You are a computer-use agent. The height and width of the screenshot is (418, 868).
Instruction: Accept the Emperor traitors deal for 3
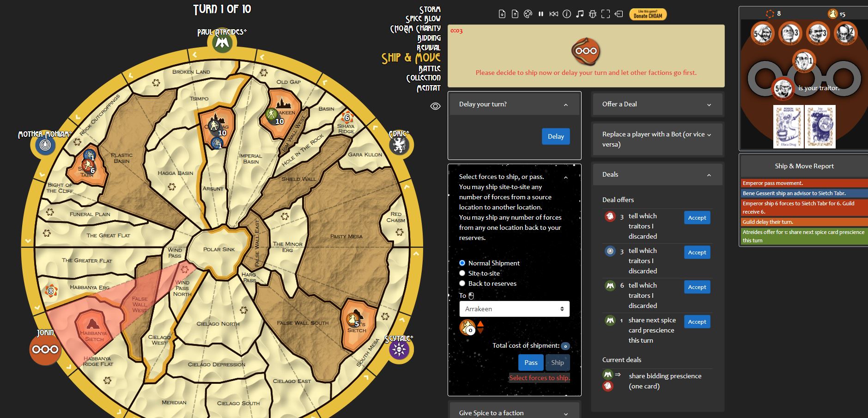coord(697,218)
